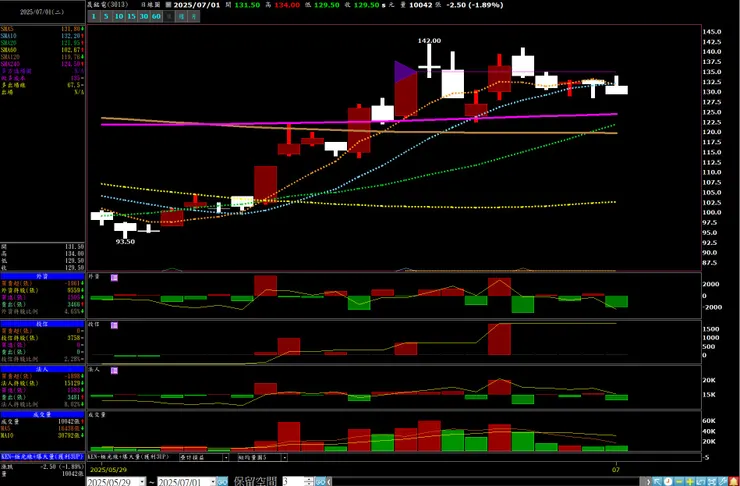Open the start date 2025/05/29 dropdown
The height and width of the screenshot is (486, 740).
[142, 482]
